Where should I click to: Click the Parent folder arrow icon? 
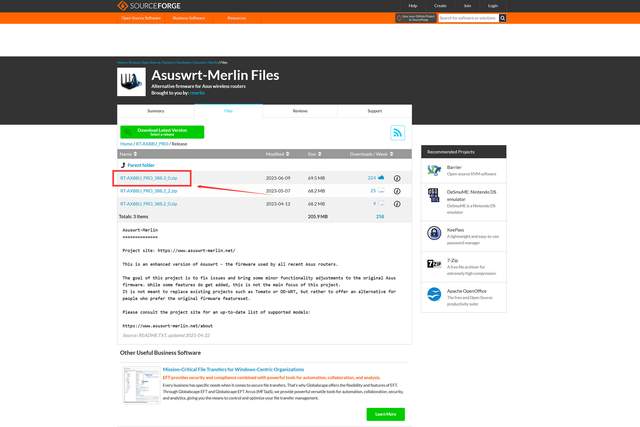click(x=123, y=165)
